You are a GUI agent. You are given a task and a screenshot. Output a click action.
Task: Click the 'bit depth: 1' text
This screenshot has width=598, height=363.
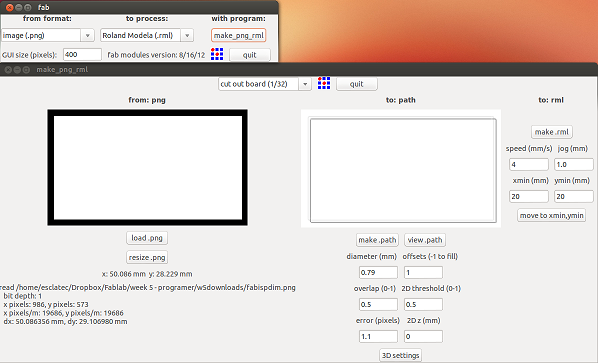click(23, 296)
